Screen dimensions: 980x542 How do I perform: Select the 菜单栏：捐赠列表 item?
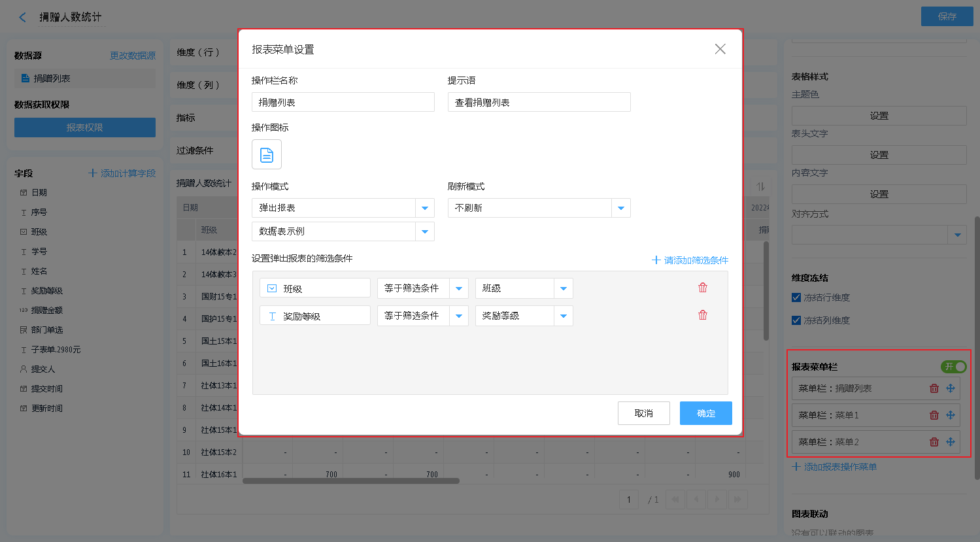(856, 388)
